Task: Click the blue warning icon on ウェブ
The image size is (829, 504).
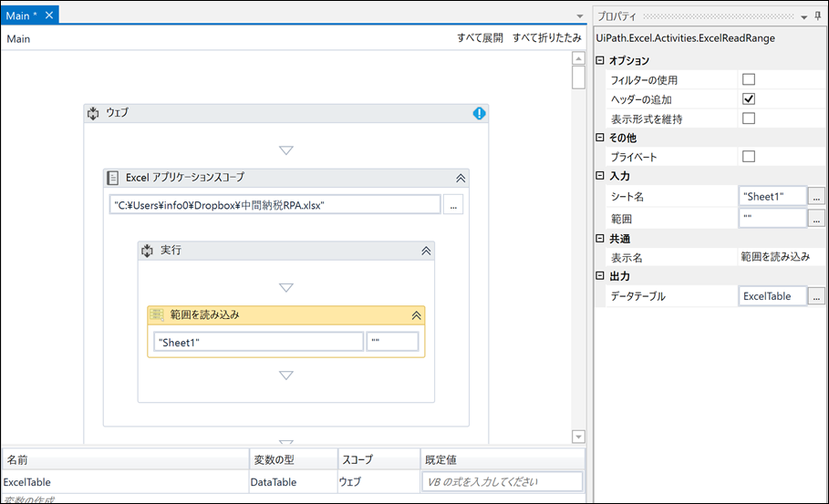Action: (x=479, y=113)
